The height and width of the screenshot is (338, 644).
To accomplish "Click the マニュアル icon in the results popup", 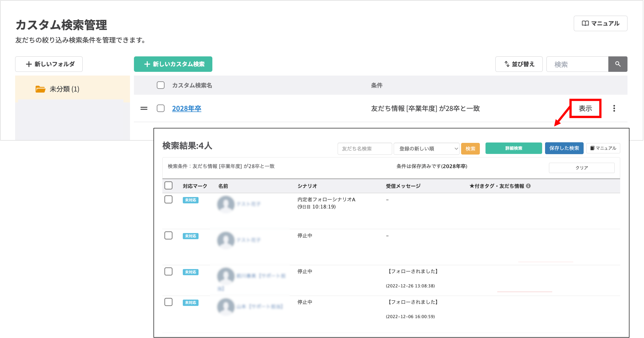I will 592,148.
